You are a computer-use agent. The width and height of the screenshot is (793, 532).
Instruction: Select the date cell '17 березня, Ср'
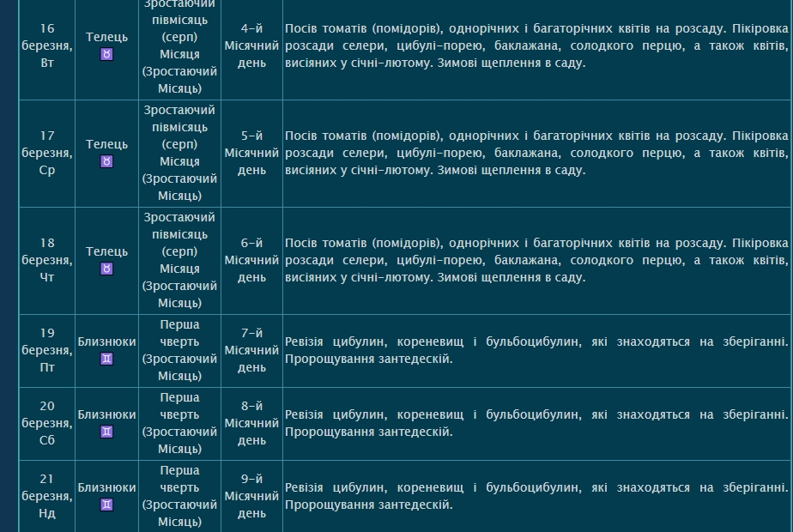47,153
